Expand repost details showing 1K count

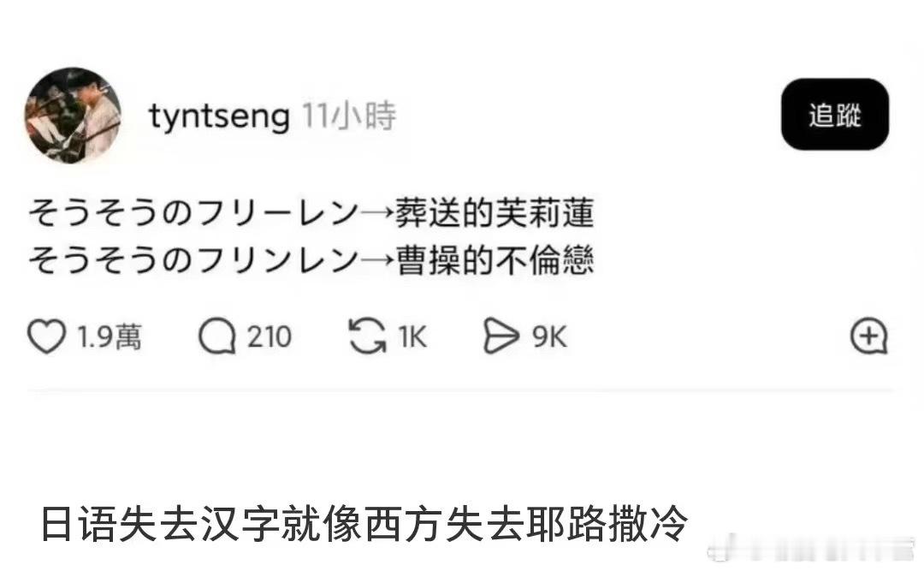coord(412,336)
